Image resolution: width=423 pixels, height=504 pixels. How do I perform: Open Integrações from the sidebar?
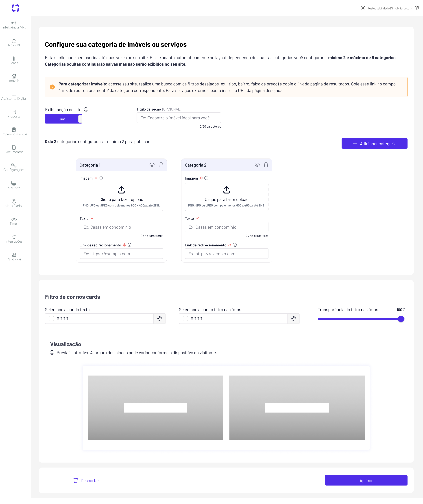pos(14,239)
